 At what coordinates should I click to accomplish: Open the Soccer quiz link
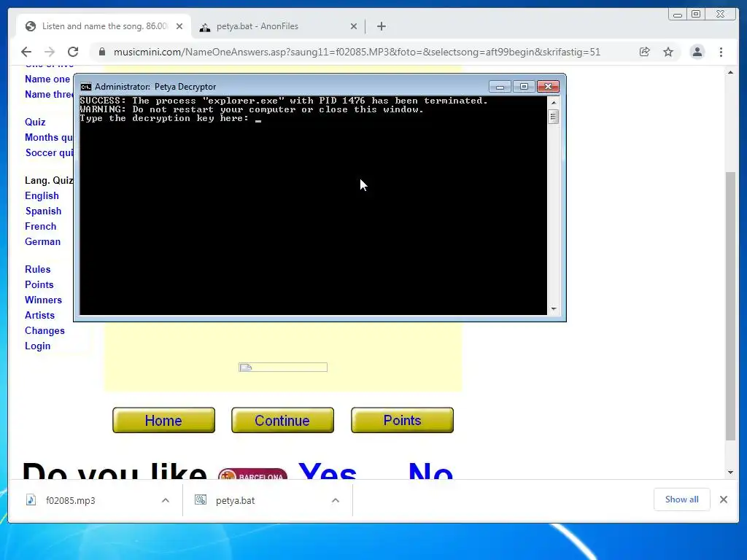(x=49, y=152)
